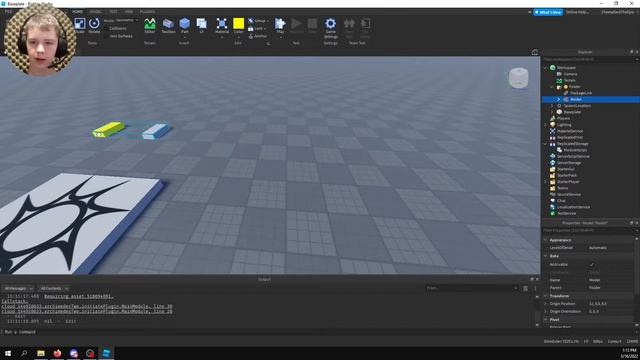This screenshot has width=640, height=360.
Task: Collapse the Workspace tree node
Action: [x=546, y=68]
